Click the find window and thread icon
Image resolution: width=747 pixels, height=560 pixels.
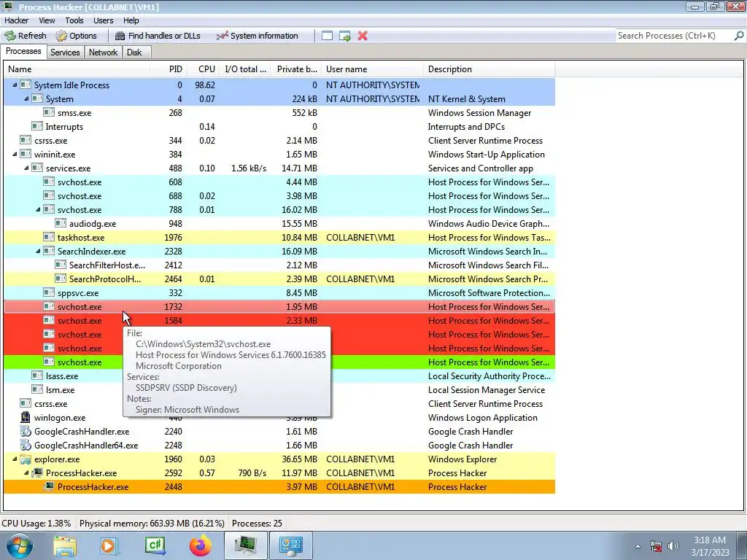[x=345, y=36]
